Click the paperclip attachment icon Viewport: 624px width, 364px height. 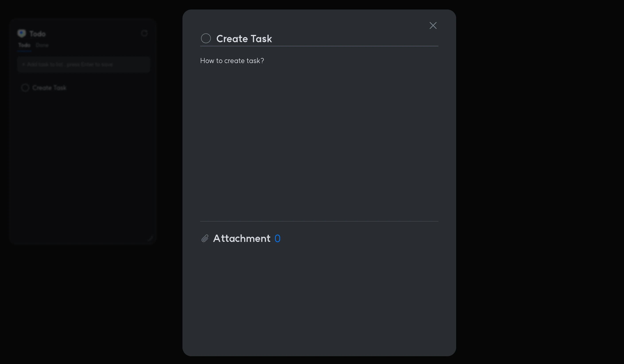[205, 238]
